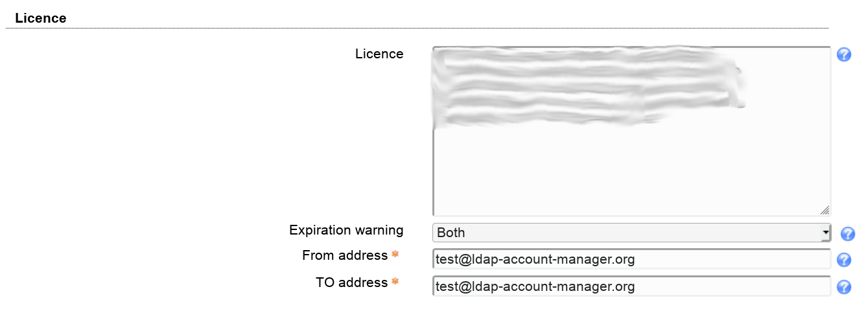The image size is (868, 311).
Task: Select the "From address" label text
Action: [x=345, y=255]
